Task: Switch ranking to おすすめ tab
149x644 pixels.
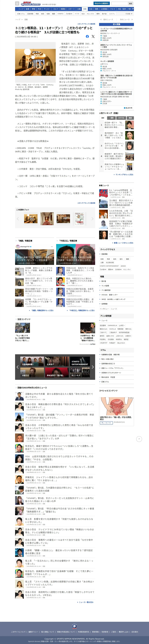Action: click(121, 118)
